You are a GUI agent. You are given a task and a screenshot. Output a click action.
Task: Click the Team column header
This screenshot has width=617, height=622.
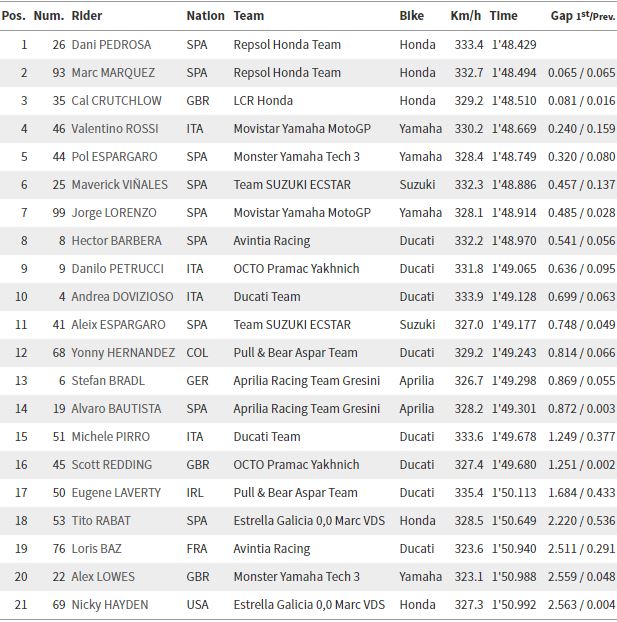(248, 16)
